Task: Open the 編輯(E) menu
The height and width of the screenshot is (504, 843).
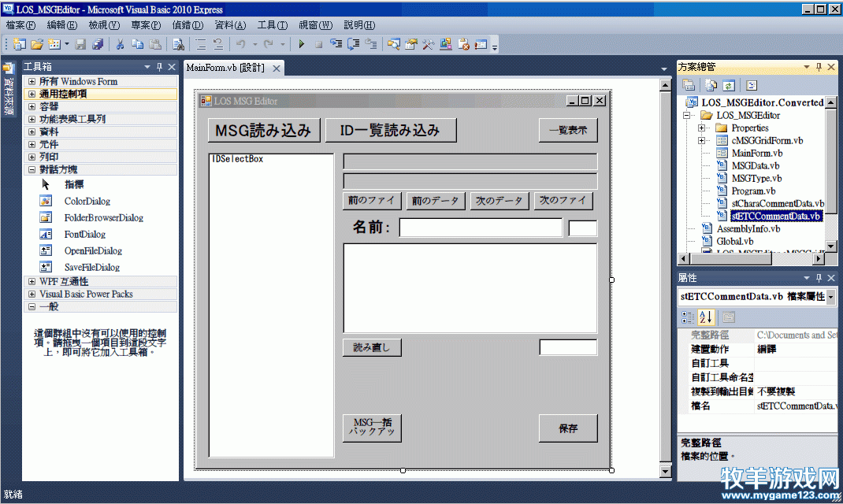Action: click(x=61, y=25)
